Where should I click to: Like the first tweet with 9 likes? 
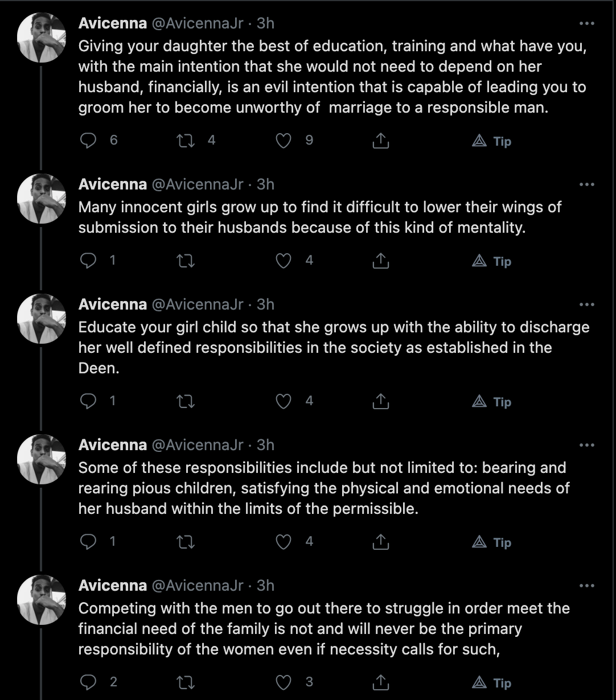tap(284, 141)
